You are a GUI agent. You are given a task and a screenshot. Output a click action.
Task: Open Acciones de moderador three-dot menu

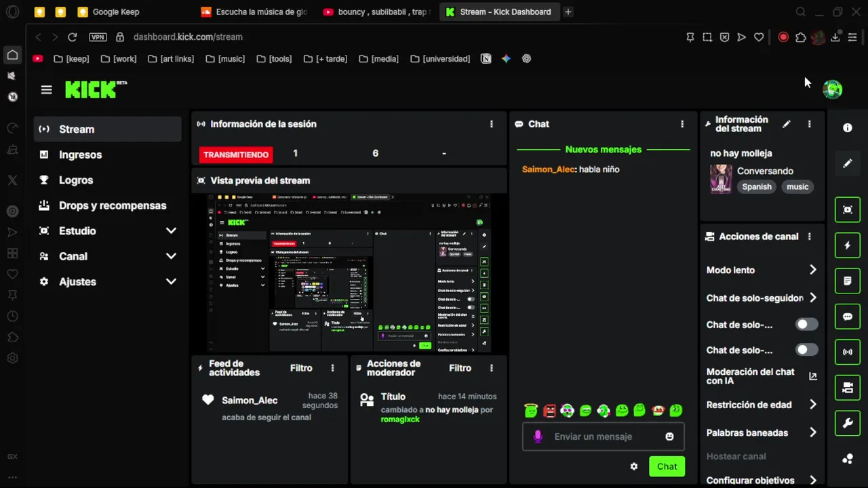(x=492, y=368)
